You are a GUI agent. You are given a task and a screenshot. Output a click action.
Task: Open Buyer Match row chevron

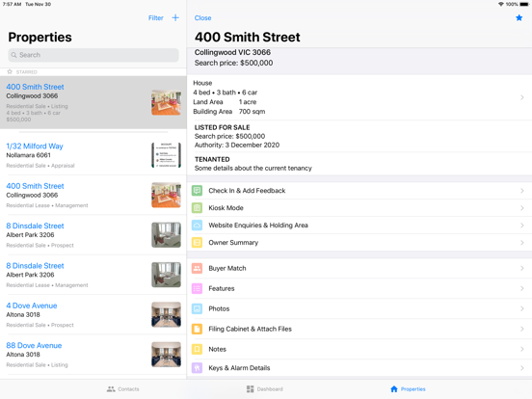521,268
